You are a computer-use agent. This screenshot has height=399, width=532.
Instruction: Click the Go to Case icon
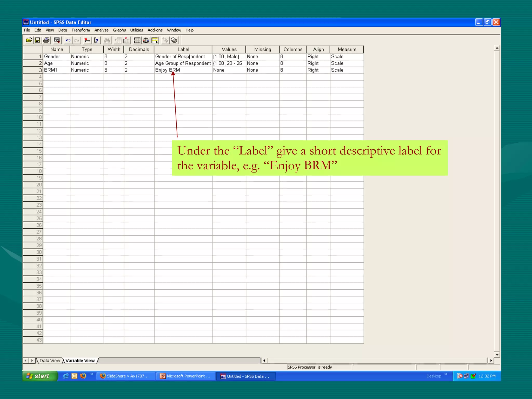coord(88,40)
